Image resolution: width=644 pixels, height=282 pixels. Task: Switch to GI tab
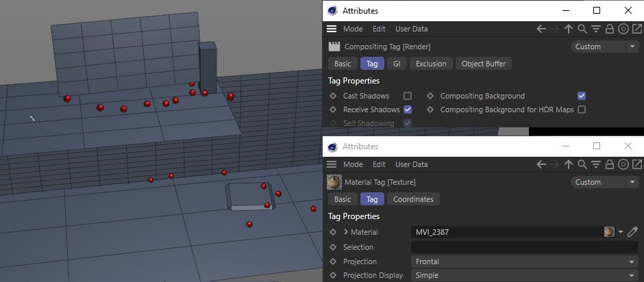397,64
